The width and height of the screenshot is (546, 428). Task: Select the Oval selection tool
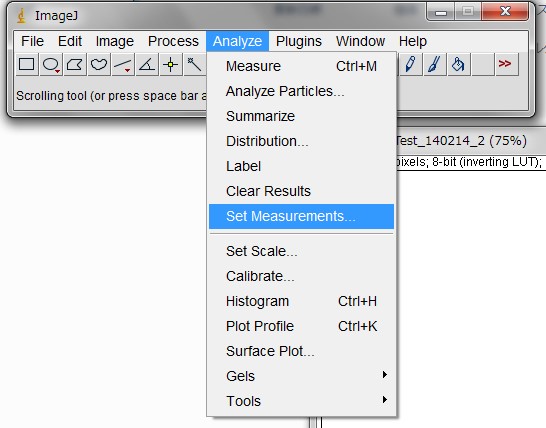click(x=51, y=64)
